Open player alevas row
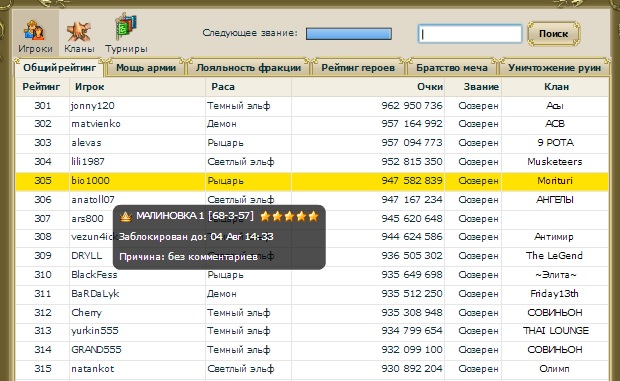Viewport: 620px width, 381px height. [x=312, y=143]
